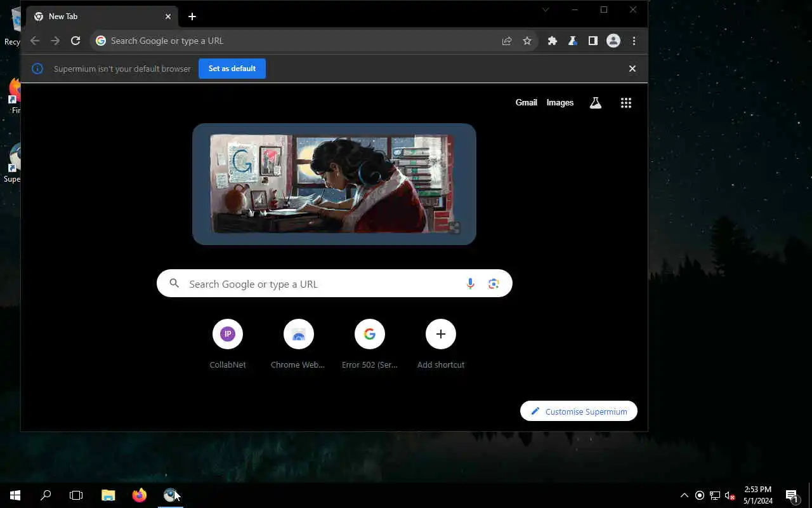Open the notification center icon
The width and height of the screenshot is (812, 508).
[x=792, y=495]
